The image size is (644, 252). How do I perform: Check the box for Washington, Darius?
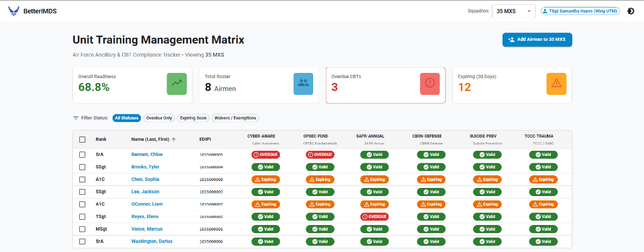click(82, 241)
